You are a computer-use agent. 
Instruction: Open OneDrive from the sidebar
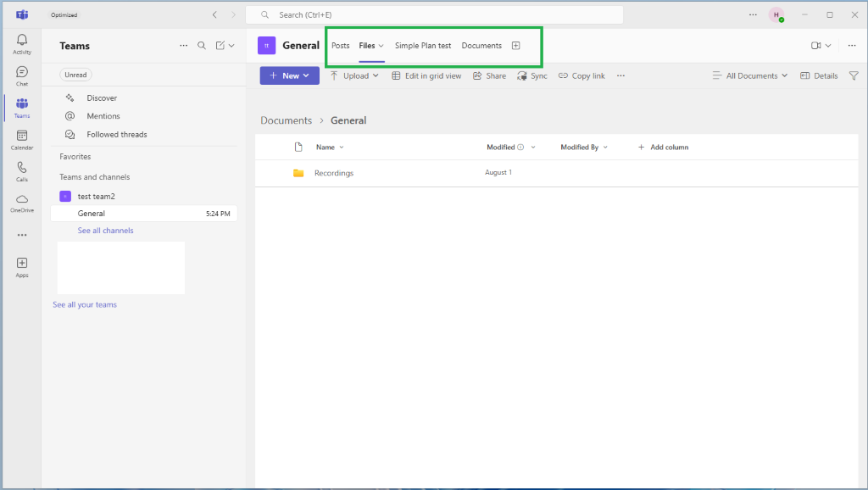[x=22, y=203]
